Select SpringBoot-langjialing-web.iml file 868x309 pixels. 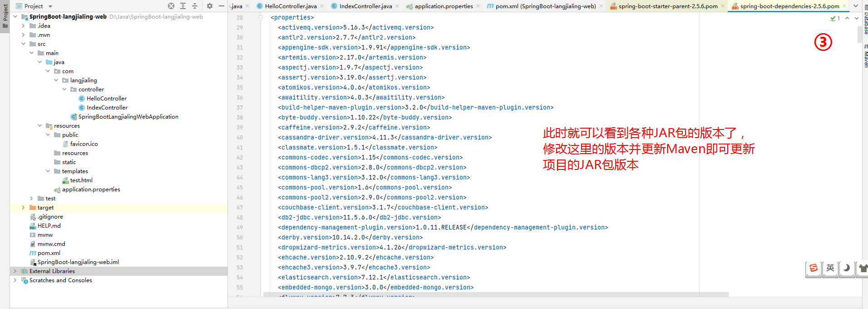click(x=78, y=262)
